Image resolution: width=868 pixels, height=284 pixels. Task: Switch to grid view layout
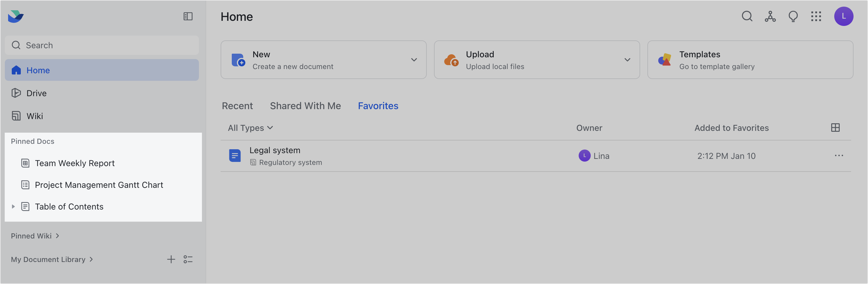[x=835, y=128]
